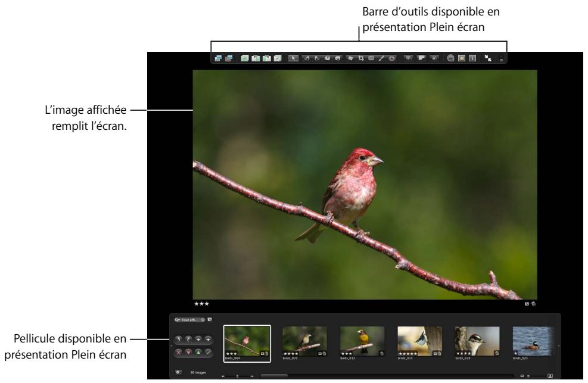Viewport: 588px width, 383px height.
Task: Click the Open Stack toolbar icon
Action: click(256, 58)
